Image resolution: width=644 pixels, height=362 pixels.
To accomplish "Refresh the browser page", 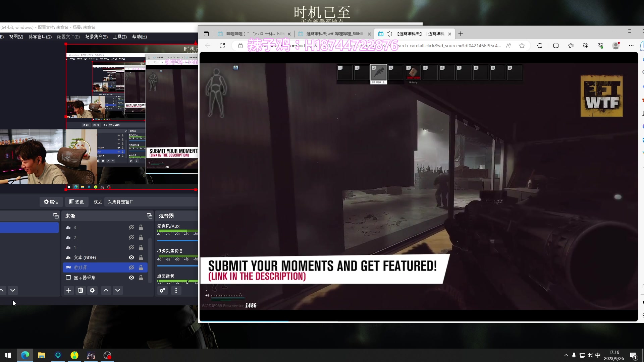I will [x=222, y=46].
